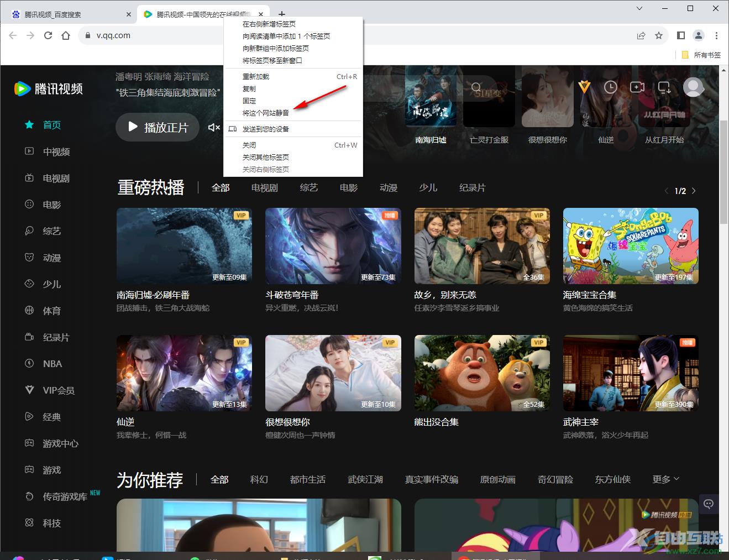
Task: Click the search magnifier icon
Action: [476, 87]
